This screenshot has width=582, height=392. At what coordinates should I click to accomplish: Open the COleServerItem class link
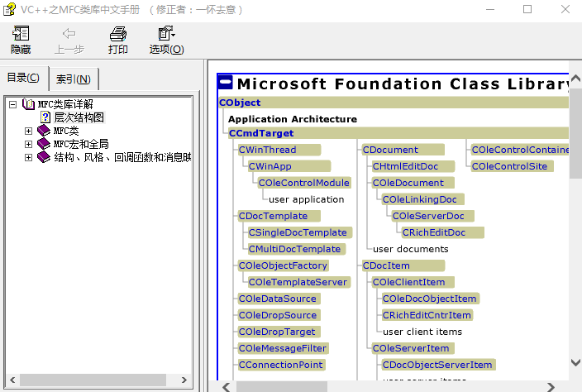(410, 348)
